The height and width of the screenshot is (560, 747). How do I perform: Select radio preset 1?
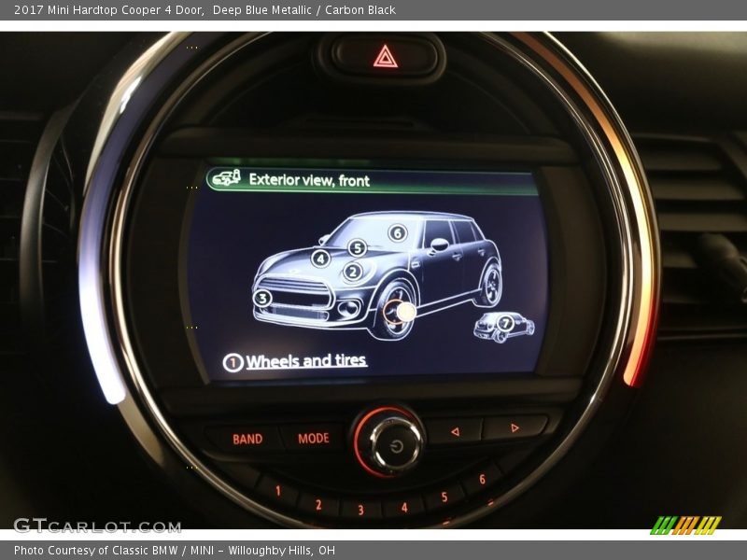pyautogui.click(x=277, y=491)
